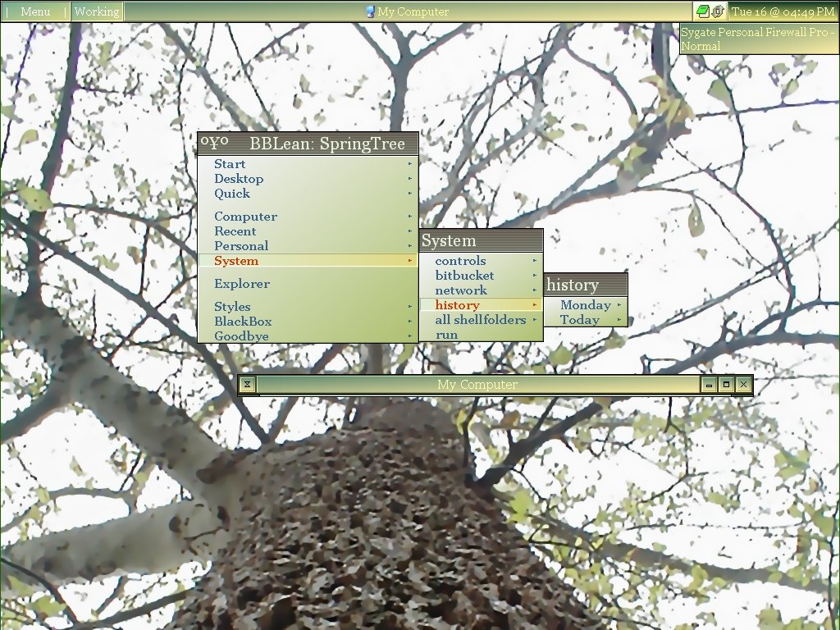Choose run in the System submenu
This screenshot has height=630, width=840.
click(x=481, y=335)
